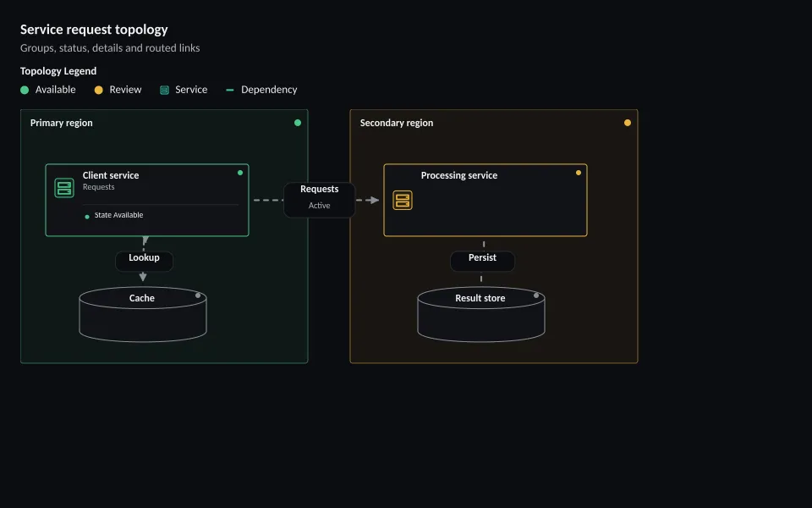Select the Lookup link label

pos(144,261)
